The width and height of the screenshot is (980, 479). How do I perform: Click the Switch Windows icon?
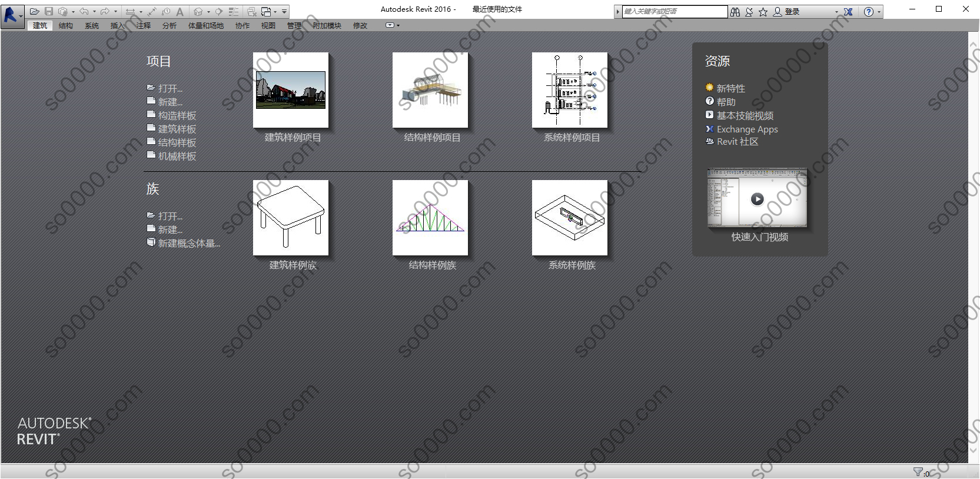point(266,11)
